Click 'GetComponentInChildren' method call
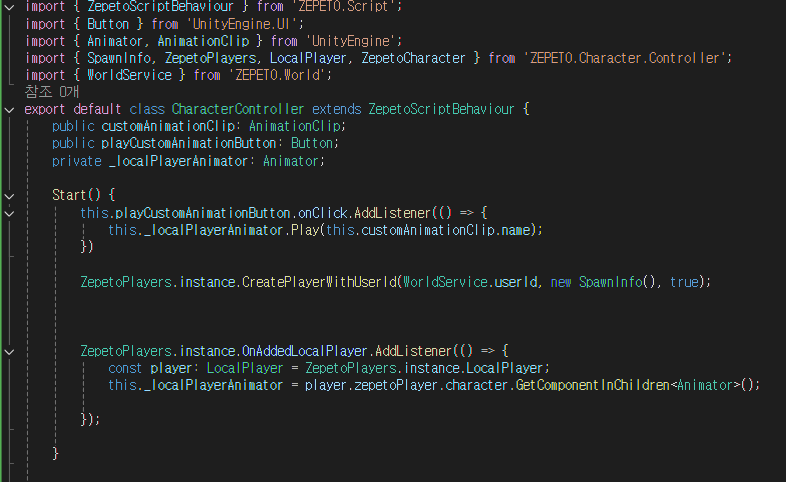 click(x=593, y=385)
